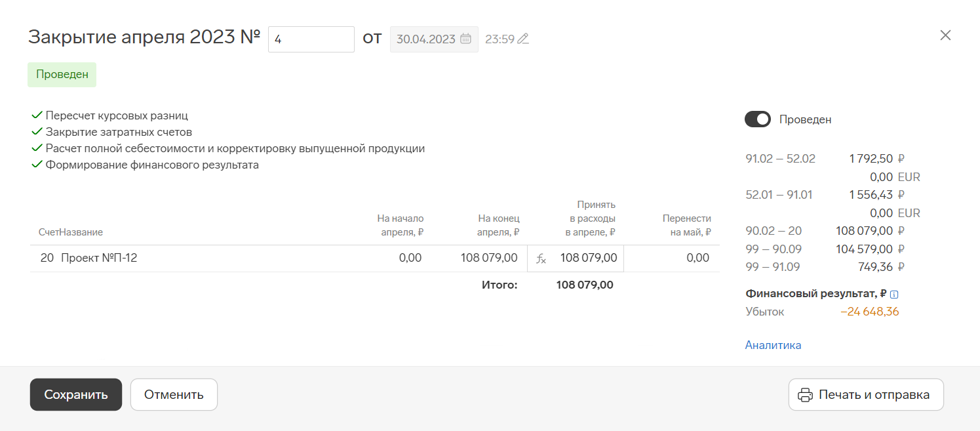The image size is (980, 431).
Task: Open the Аналитика link
Action: coord(773,345)
